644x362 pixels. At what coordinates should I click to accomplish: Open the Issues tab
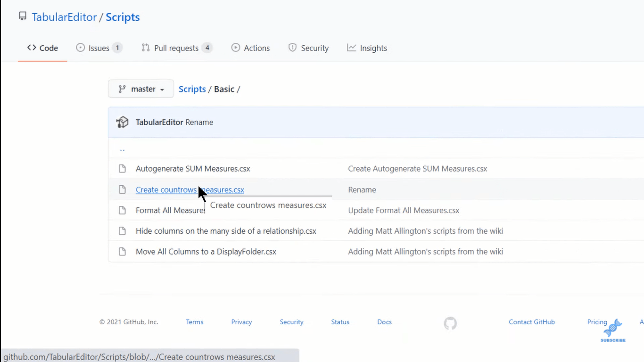click(99, 48)
